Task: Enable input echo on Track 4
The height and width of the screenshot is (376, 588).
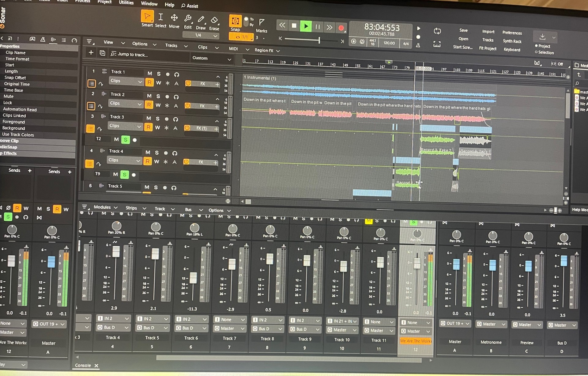Action: pyautogui.click(x=175, y=153)
